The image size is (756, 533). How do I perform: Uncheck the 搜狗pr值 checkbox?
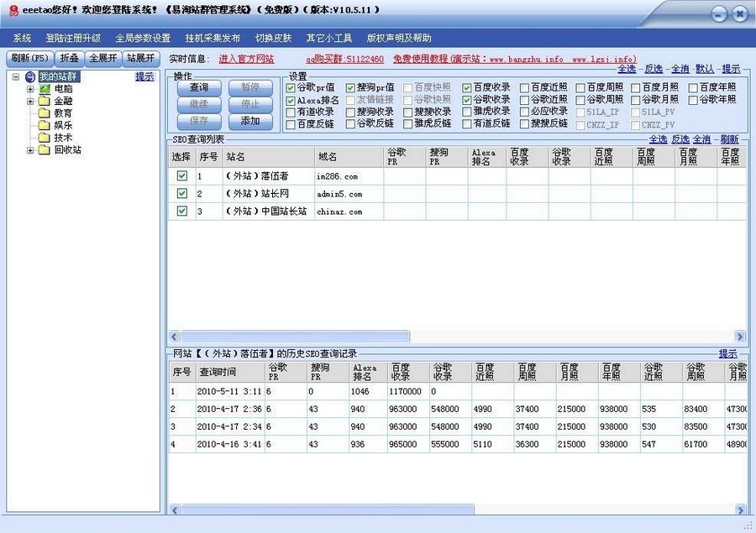(350, 88)
